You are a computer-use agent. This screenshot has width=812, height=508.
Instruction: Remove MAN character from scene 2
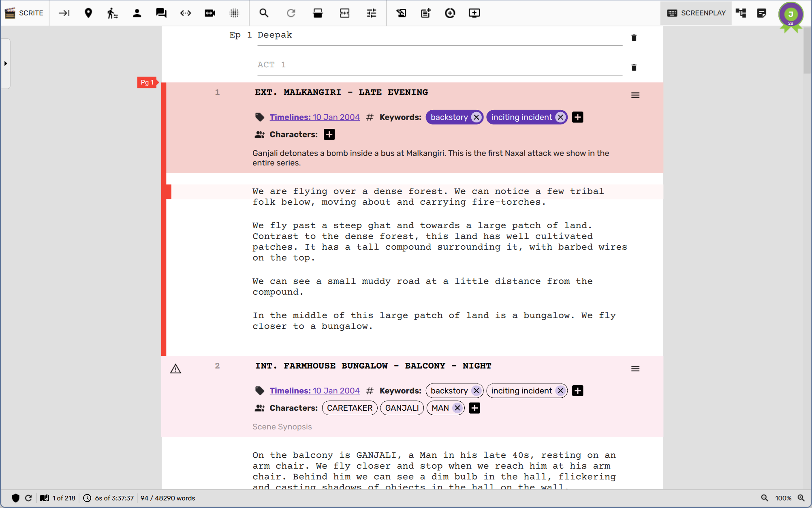457,408
